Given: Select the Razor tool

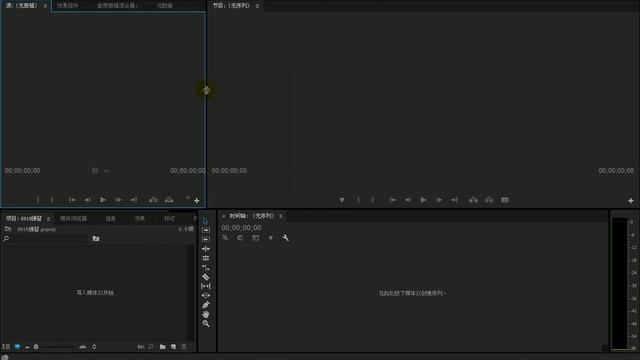Looking at the screenshot, I should 206,277.
